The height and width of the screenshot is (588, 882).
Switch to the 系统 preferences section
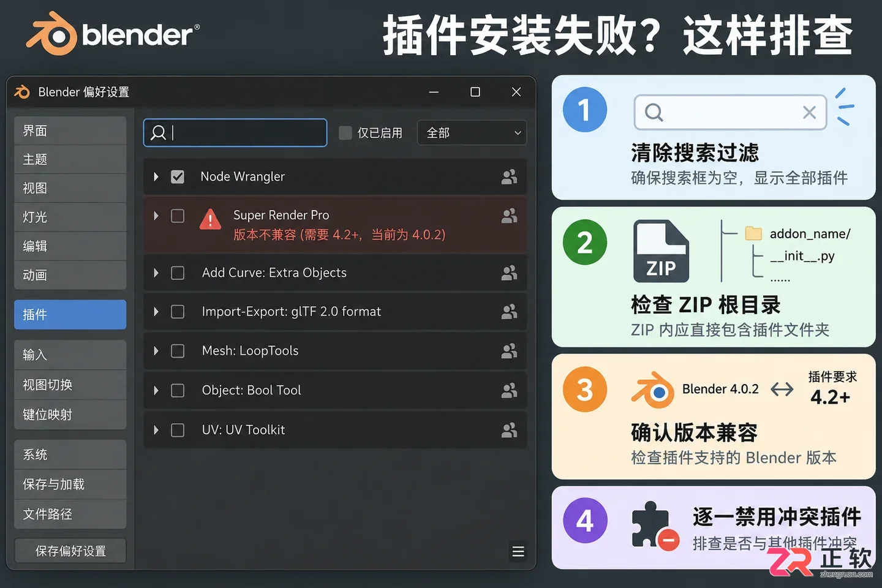[70, 454]
